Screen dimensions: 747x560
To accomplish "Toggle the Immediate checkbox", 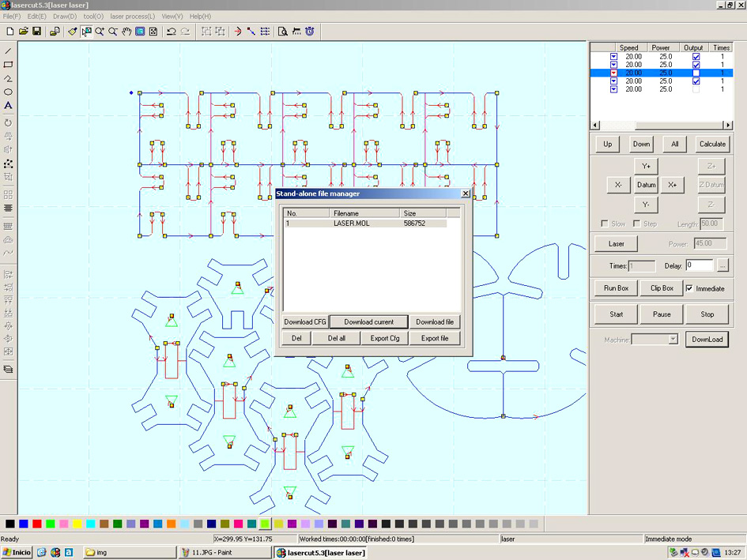I will [689, 288].
